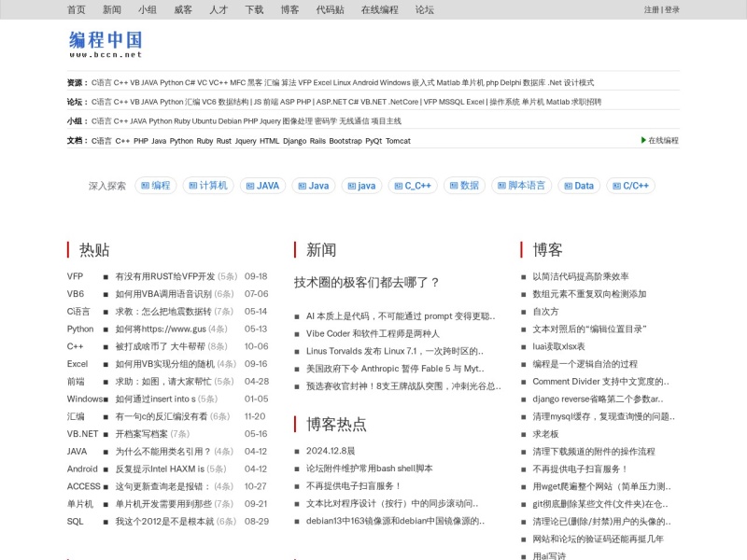Open Rust docs in 文档 row
Viewport: 747px width, 560px height.
coord(224,141)
